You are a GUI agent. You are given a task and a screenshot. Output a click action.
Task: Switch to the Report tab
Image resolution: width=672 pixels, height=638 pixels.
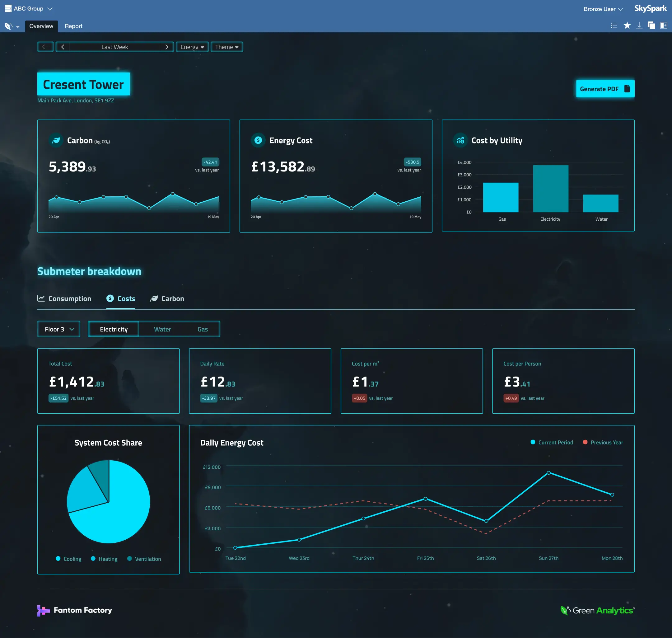[73, 26]
